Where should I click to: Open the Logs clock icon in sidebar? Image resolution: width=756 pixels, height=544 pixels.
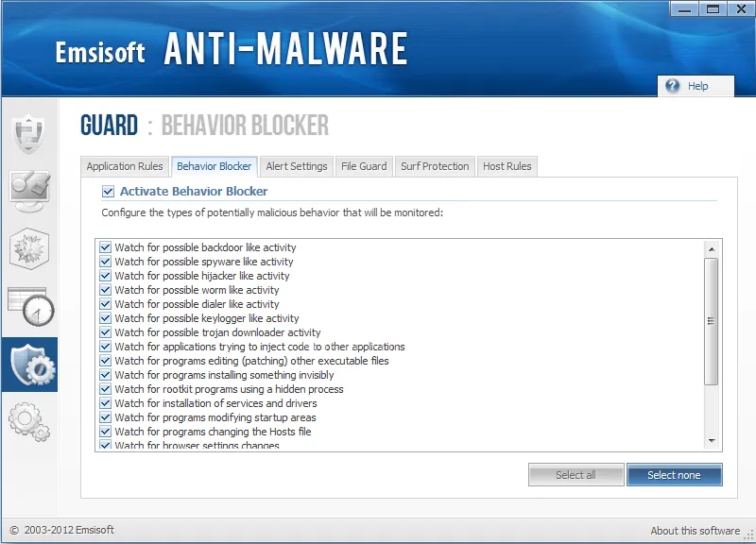tap(31, 306)
